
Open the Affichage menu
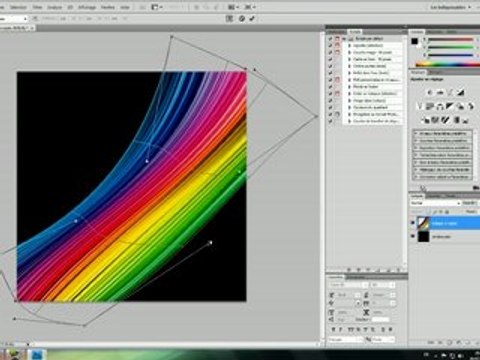[87, 7]
